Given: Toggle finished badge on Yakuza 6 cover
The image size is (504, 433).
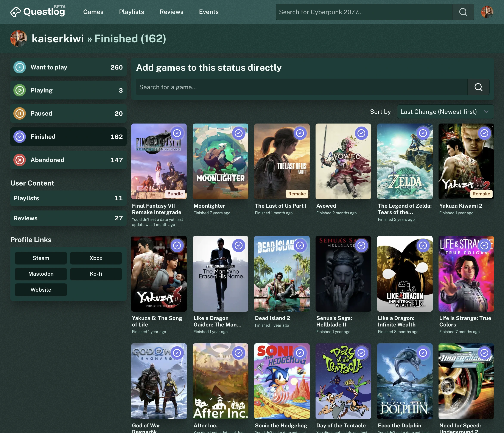Looking at the screenshot, I should tap(177, 245).
